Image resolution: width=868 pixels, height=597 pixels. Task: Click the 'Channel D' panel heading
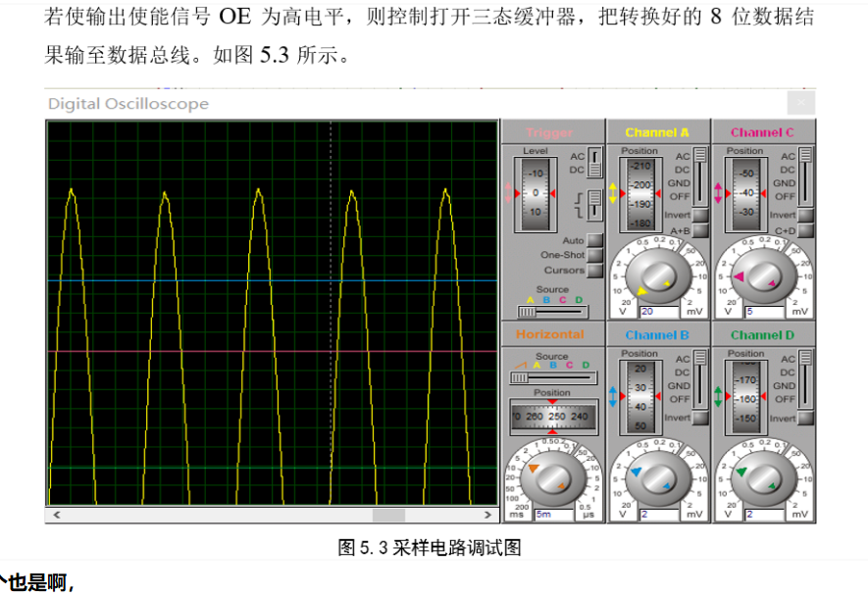pos(762,334)
